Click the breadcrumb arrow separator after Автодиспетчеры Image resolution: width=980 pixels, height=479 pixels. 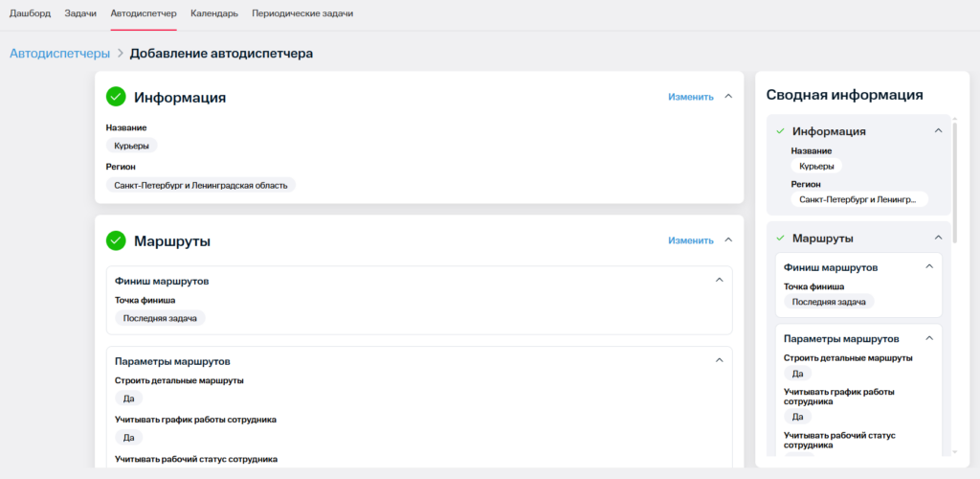point(120,54)
